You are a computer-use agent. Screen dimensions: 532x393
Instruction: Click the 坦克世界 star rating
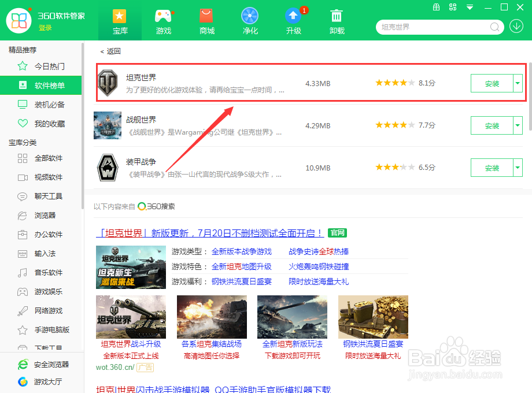click(395, 83)
